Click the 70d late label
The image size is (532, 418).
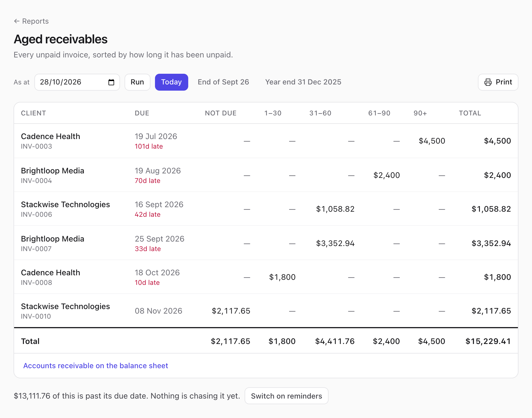tap(148, 181)
